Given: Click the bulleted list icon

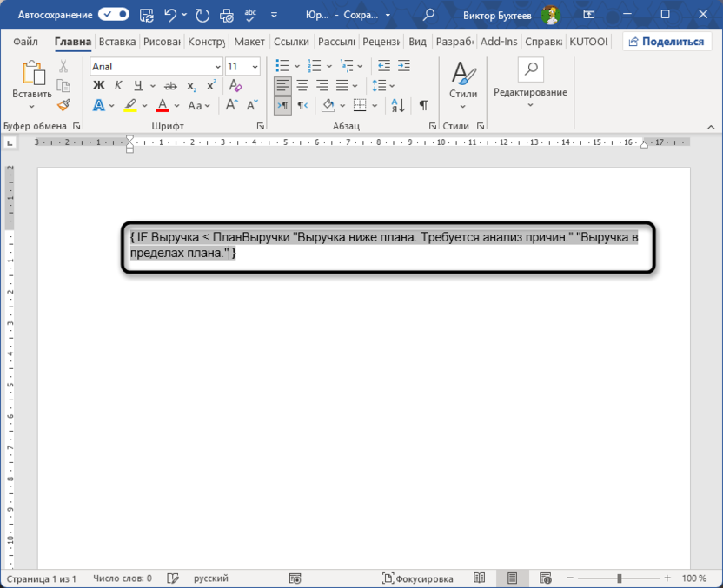Looking at the screenshot, I should (x=282, y=66).
